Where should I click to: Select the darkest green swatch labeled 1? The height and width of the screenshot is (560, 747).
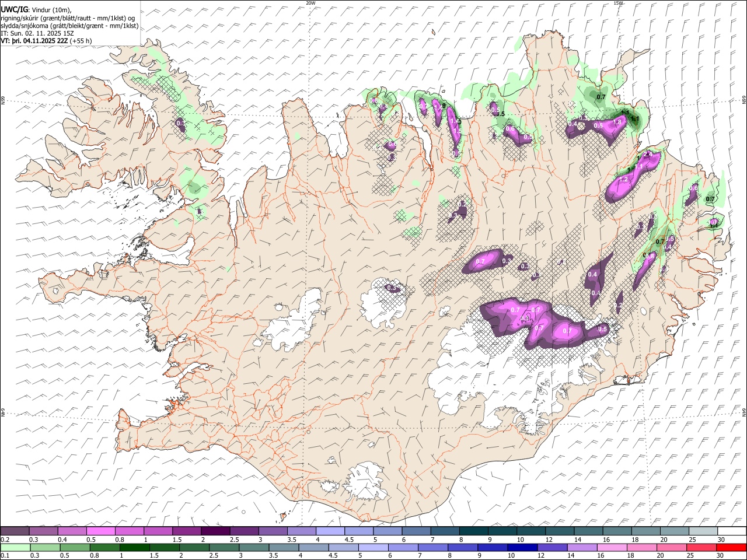tap(134, 547)
